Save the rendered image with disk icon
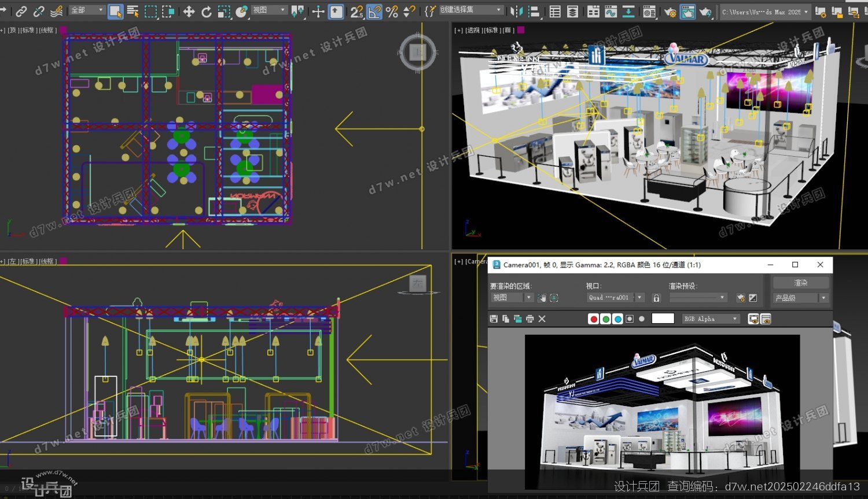 click(x=494, y=319)
